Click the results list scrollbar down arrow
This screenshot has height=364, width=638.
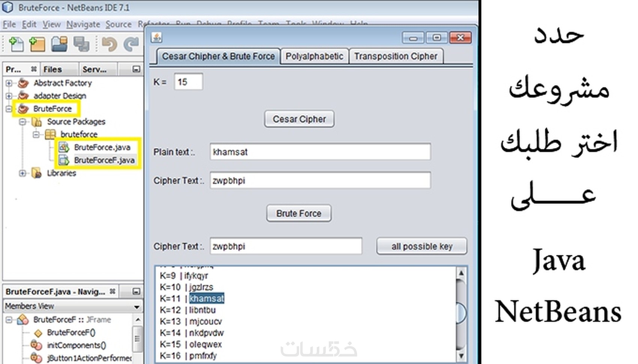click(x=461, y=355)
